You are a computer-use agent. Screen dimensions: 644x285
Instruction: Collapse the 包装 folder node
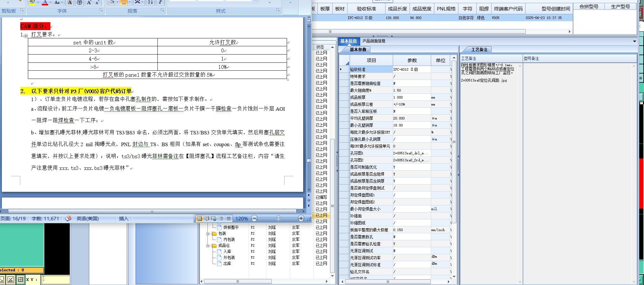(x=208, y=234)
